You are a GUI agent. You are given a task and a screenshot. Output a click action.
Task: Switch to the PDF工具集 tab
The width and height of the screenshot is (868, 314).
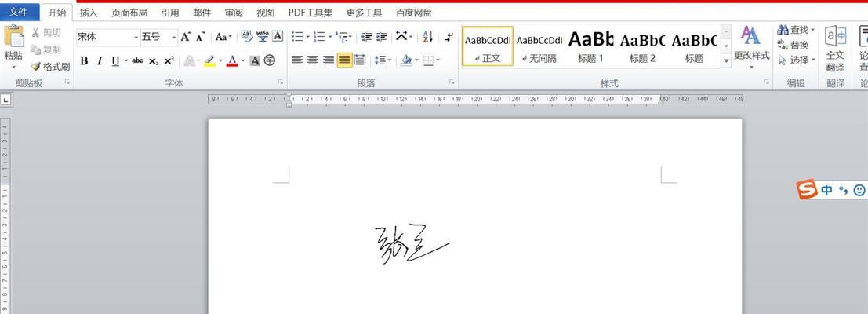[310, 13]
